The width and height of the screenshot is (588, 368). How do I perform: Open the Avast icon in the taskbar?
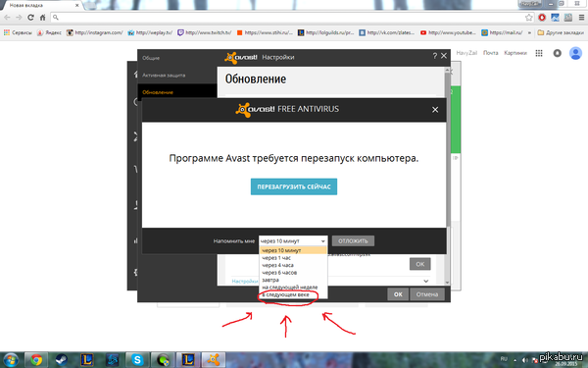214,360
